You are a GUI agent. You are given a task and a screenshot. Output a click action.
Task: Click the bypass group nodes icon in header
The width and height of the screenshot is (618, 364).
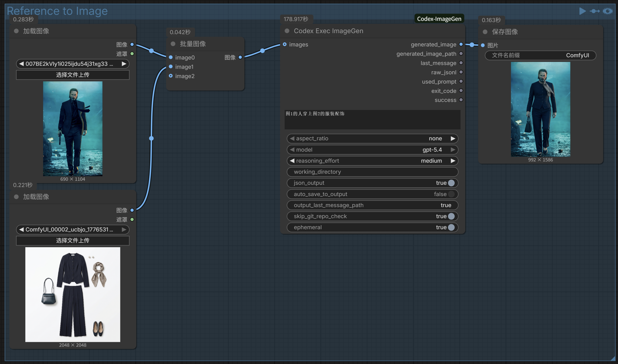[595, 11]
